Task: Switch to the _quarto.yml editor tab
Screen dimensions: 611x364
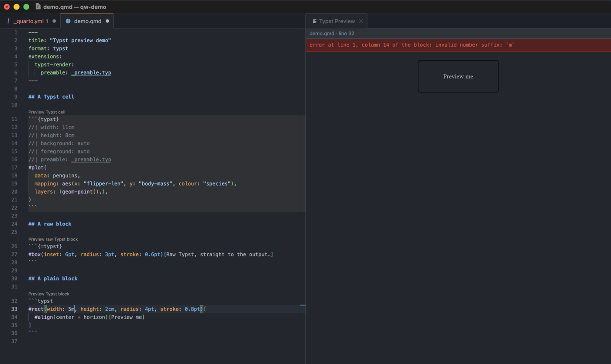Action: [30, 21]
